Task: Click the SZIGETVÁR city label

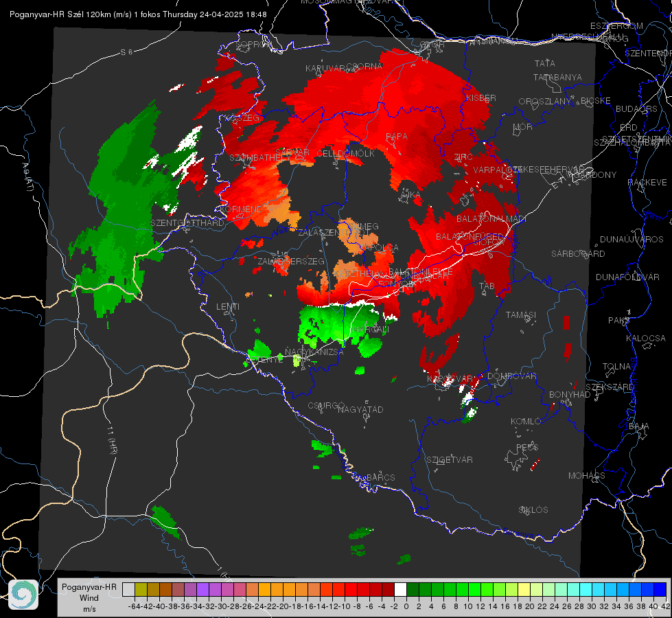Action: click(x=449, y=460)
